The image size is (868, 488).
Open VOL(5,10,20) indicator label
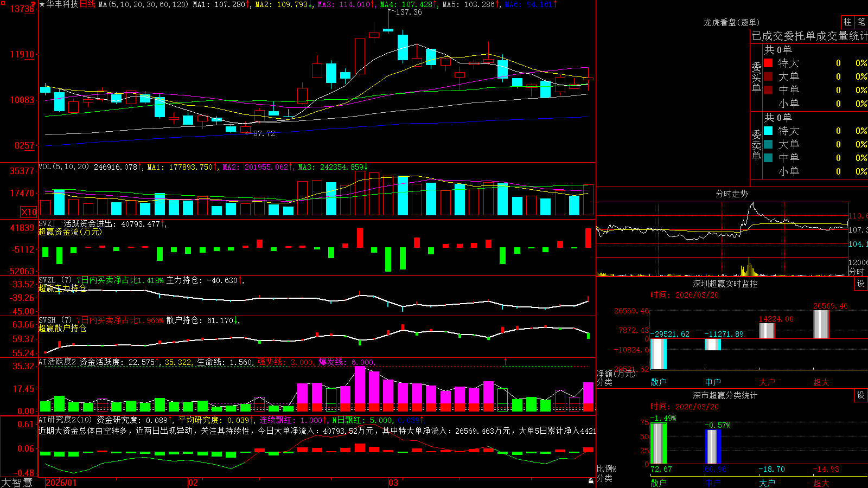coord(63,167)
